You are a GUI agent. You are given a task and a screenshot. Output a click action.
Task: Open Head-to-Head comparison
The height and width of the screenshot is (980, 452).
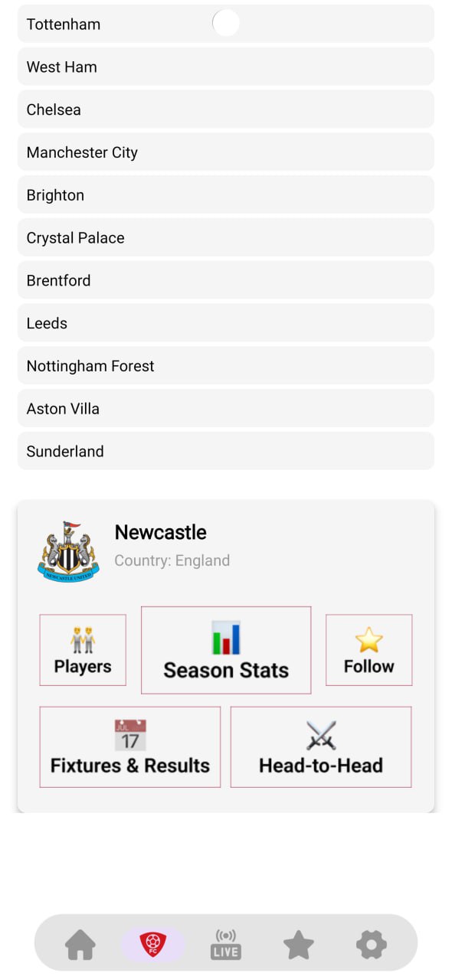pos(321,747)
